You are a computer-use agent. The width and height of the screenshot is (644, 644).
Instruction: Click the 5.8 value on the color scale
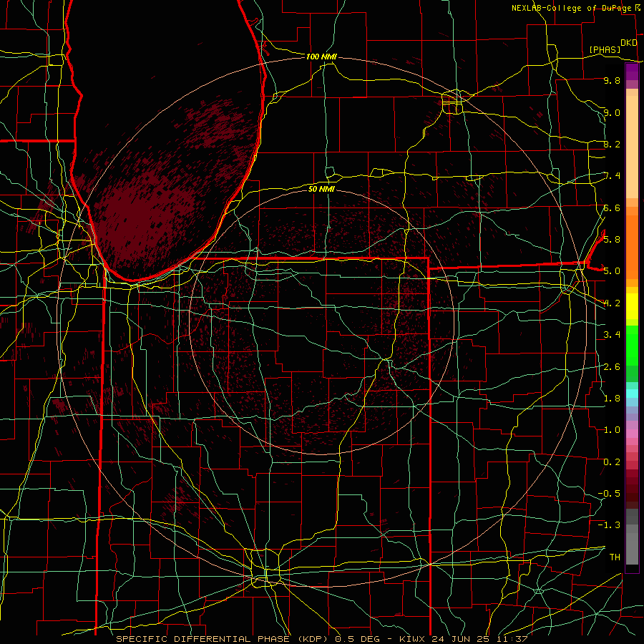click(612, 240)
